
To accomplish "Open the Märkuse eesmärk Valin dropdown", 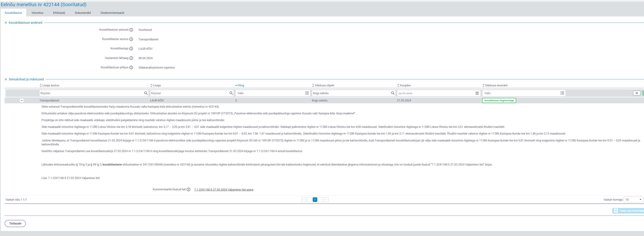I will [524, 93].
